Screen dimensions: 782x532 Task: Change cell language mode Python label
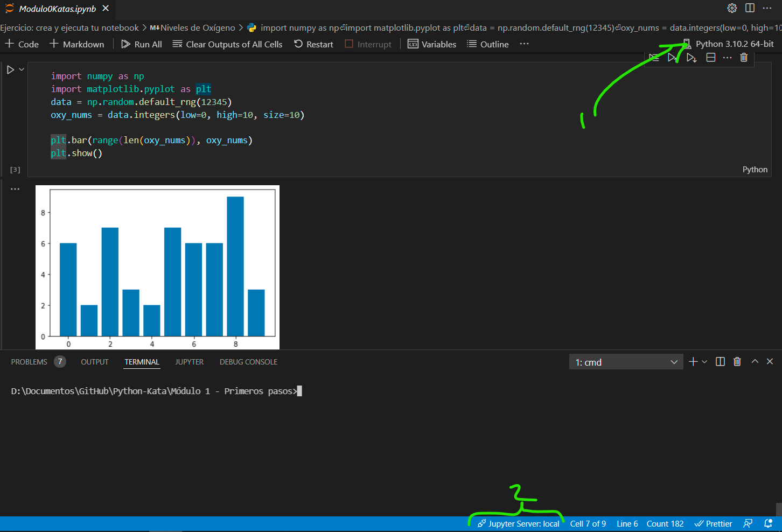[x=755, y=170]
